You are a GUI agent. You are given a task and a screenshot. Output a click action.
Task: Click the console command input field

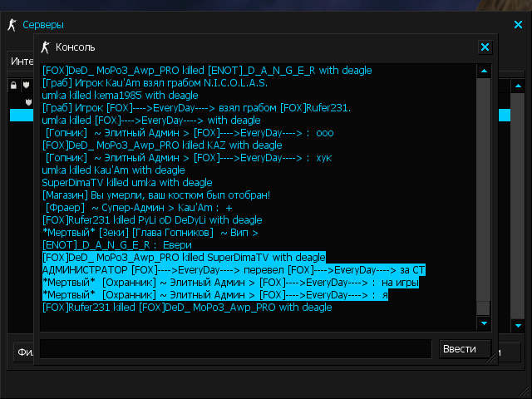click(x=235, y=348)
